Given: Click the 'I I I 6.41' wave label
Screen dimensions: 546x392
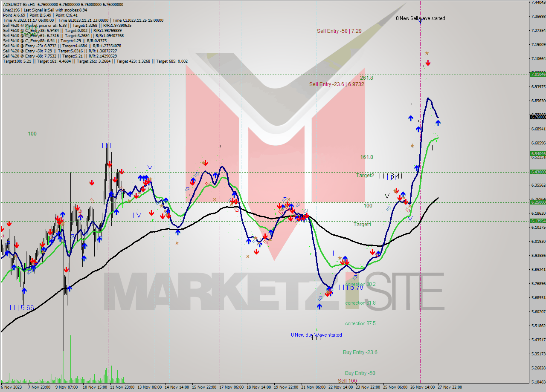Looking at the screenshot, I should point(391,176).
